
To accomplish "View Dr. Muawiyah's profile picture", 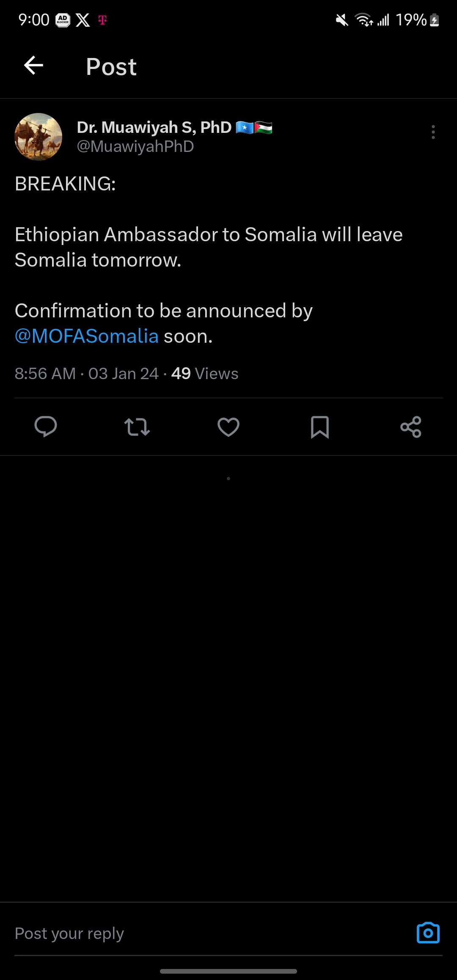I will (x=39, y=137).
